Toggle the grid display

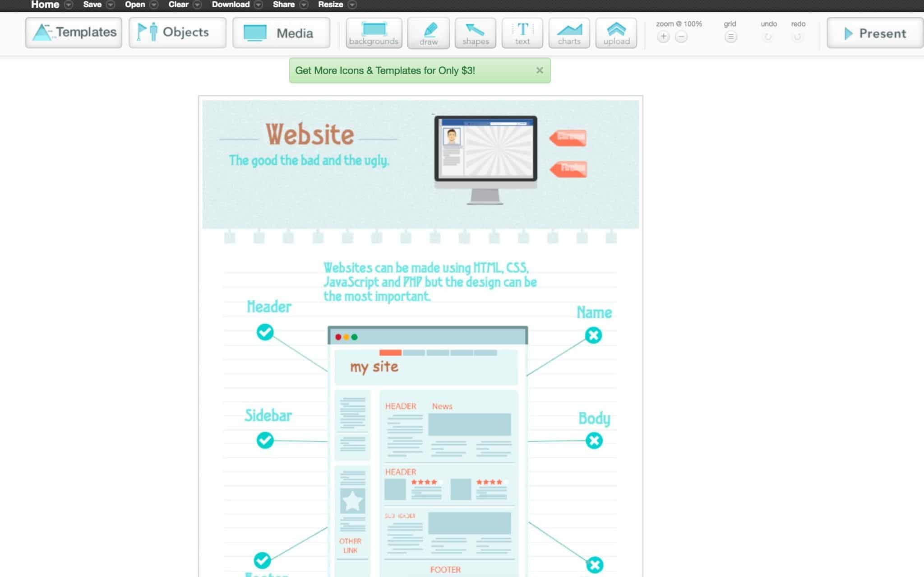[731, 37]
